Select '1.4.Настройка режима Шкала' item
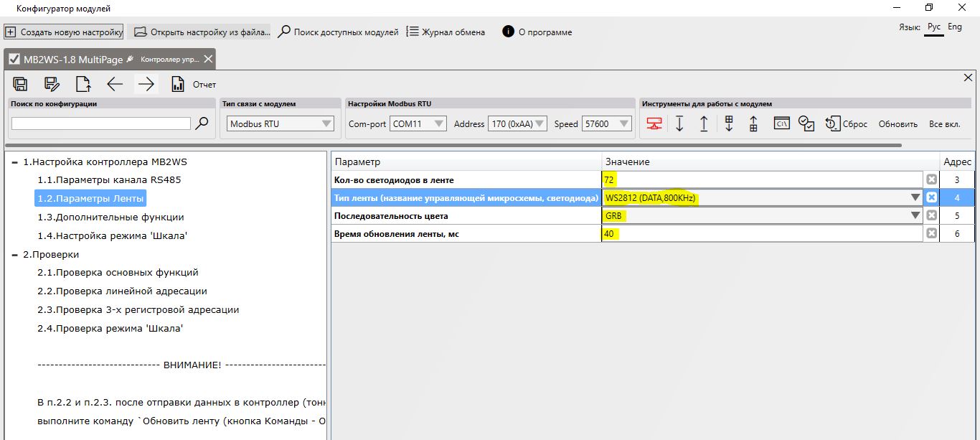980x440 pixels. [x=108, y=235]
